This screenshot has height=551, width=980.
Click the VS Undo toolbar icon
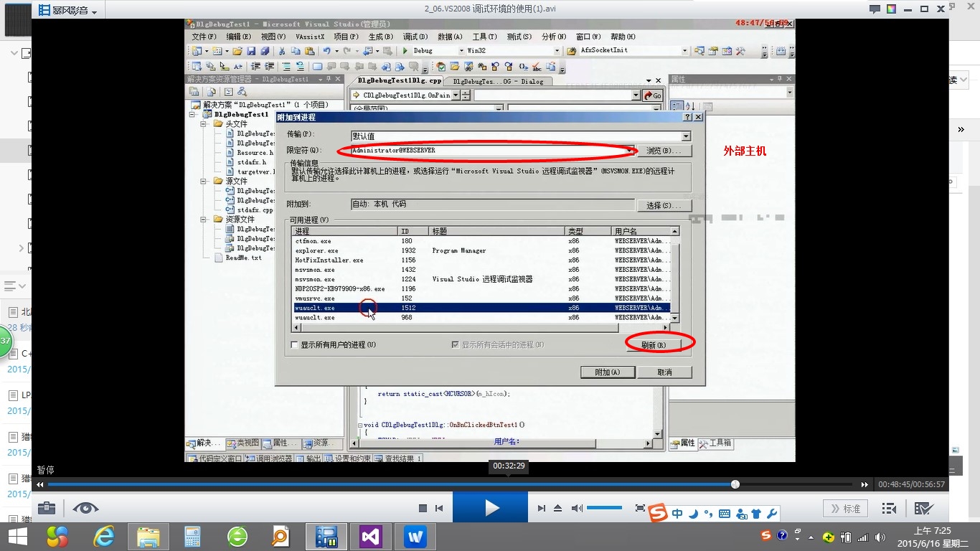[x=326, y=51]
